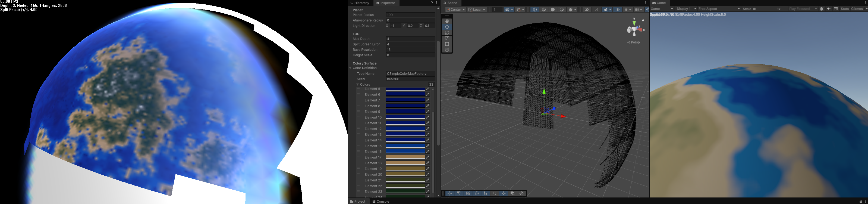This screenshot has height=204, width=868.
Task: Open the Play Focused dropdown
Action: 803,9
